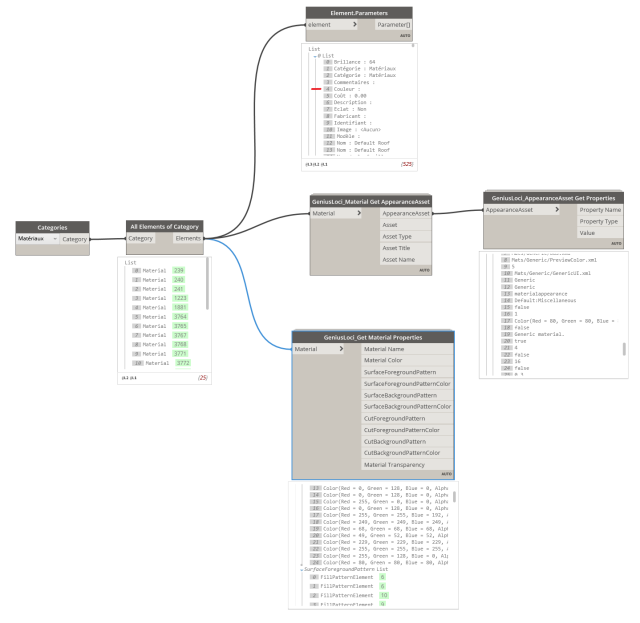Open the chevron on the AppearanceAsset input of Get Properties
The image size is (640, 623).
(x=557, y=209)
